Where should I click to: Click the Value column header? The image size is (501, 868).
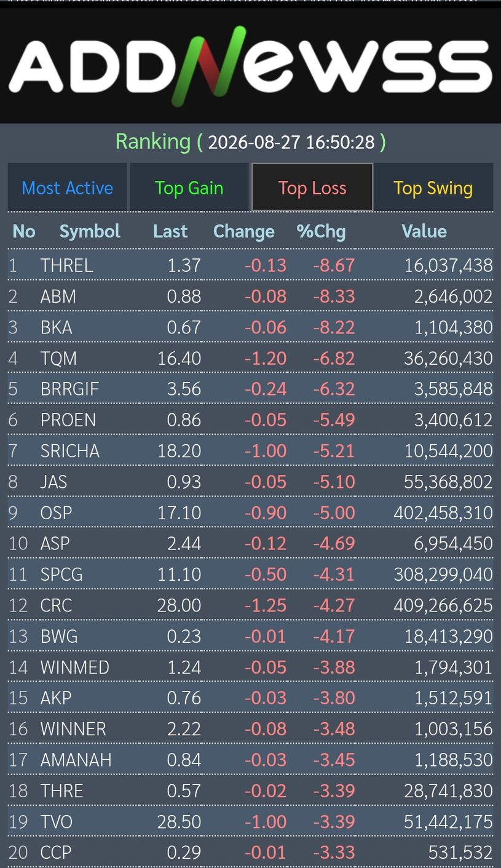[x=424, y=231]
